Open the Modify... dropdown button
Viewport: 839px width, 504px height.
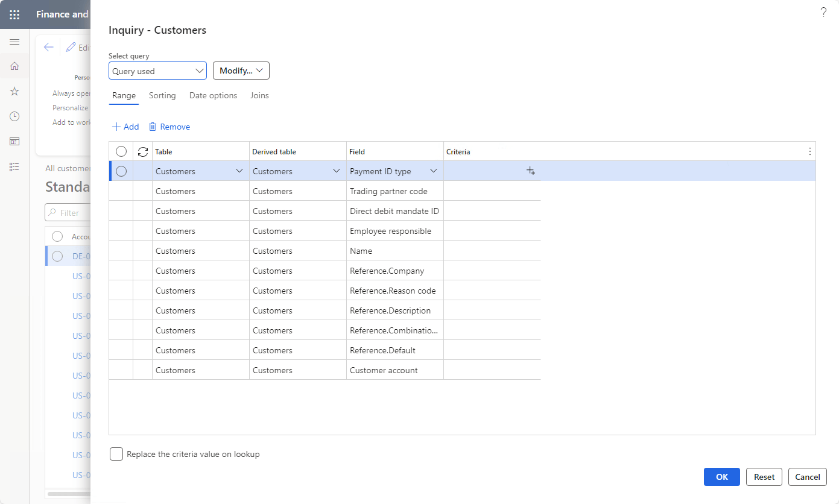coord(241,71)
